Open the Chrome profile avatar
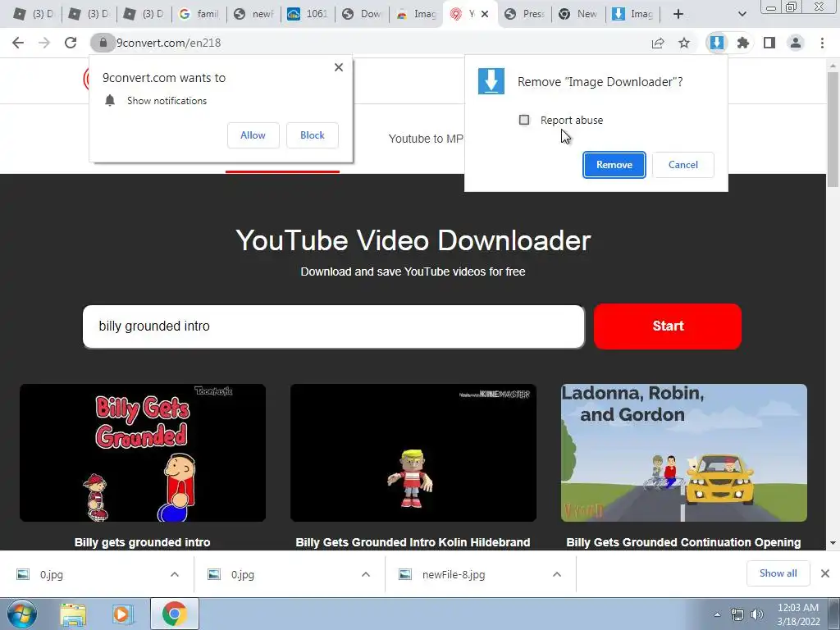This screenshot has height=630, width=840. tap(796, 43)
